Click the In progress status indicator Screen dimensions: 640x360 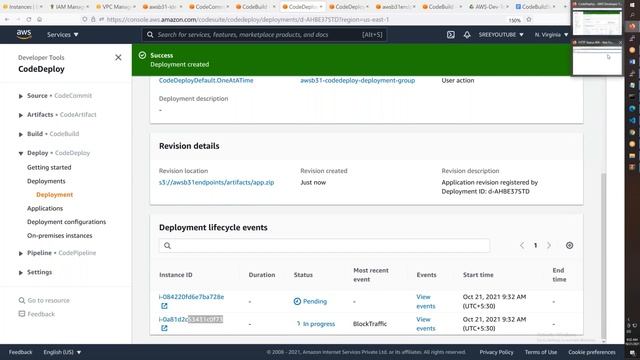coord(316,324)
